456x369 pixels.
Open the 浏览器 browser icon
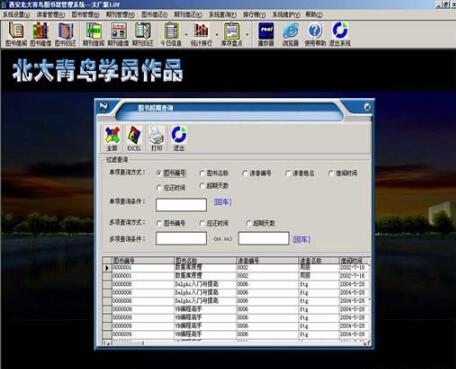click(x=290, y=34)
